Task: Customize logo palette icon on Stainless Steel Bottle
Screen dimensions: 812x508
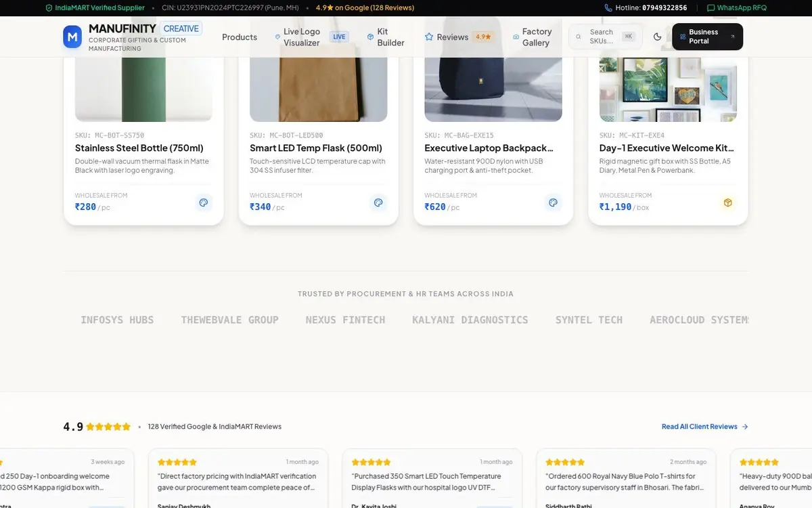Action: click(x=204, y=203)
